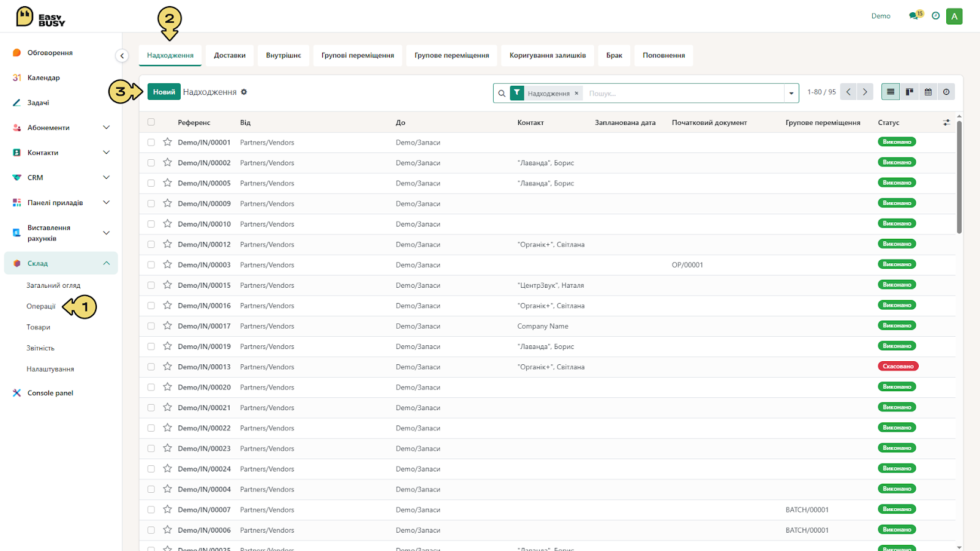The image size is (980, 551).
Task: Open the search options dropdown arrow
Action: [x=791, y=93]
